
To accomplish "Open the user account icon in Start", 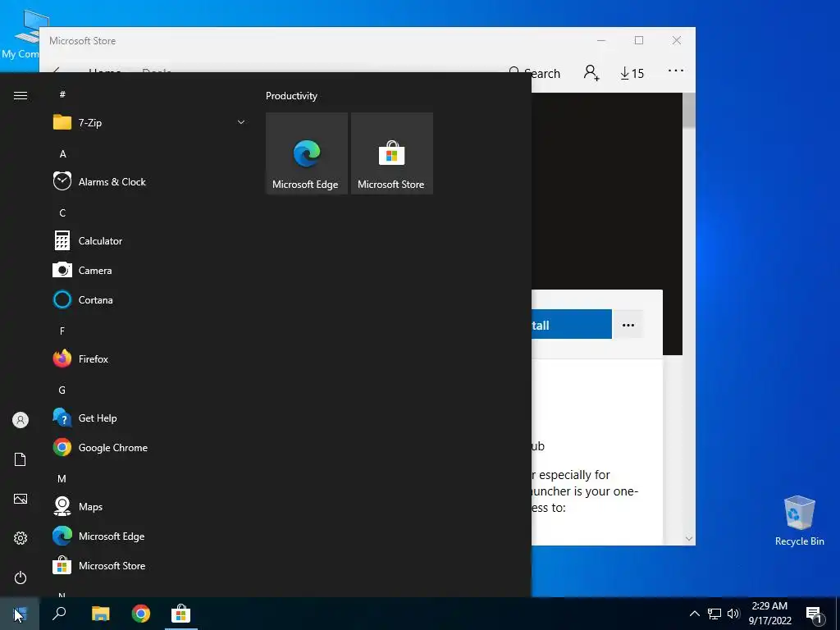I will click(x=21, y=420).
